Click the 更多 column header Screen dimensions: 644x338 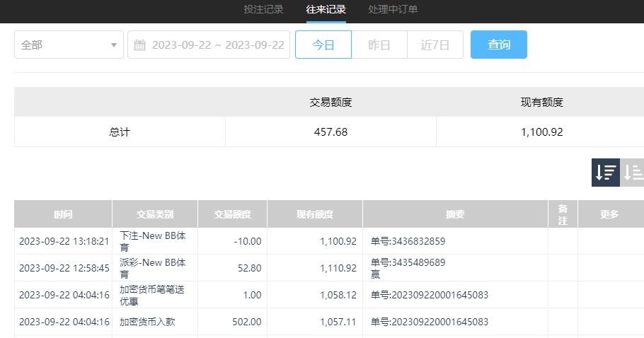click(609, 214)
